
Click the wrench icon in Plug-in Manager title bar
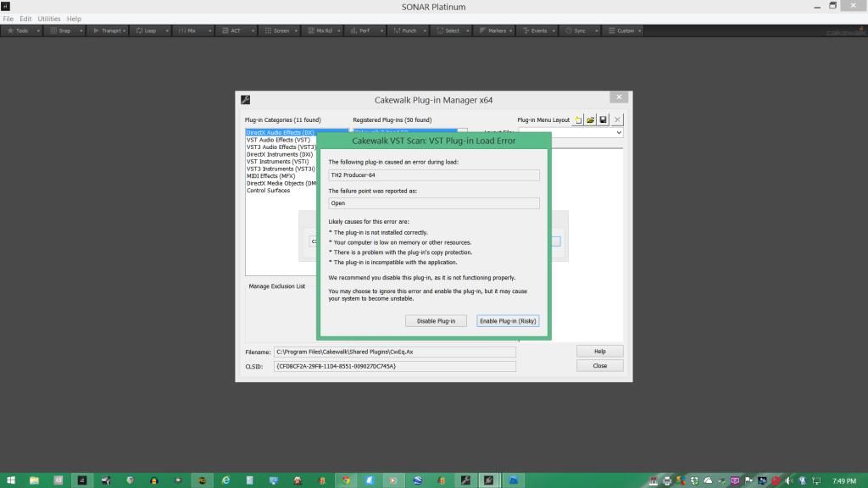246,100
